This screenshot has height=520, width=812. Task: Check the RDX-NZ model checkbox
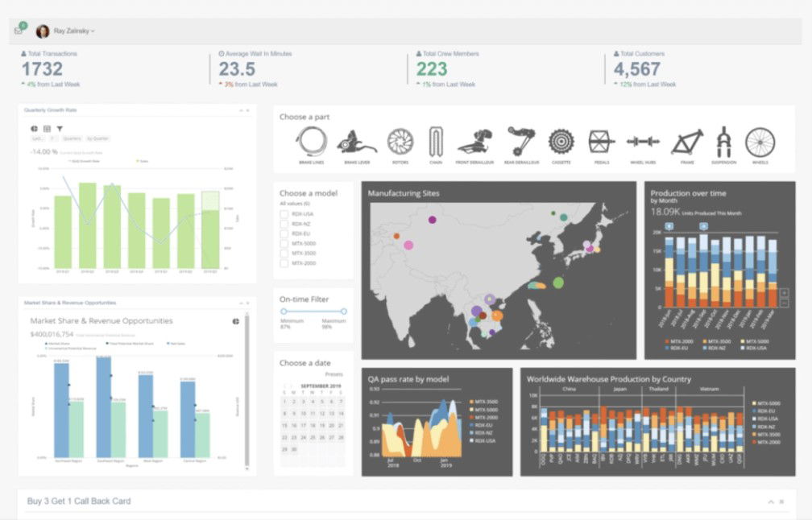click(x=284, y=225)
